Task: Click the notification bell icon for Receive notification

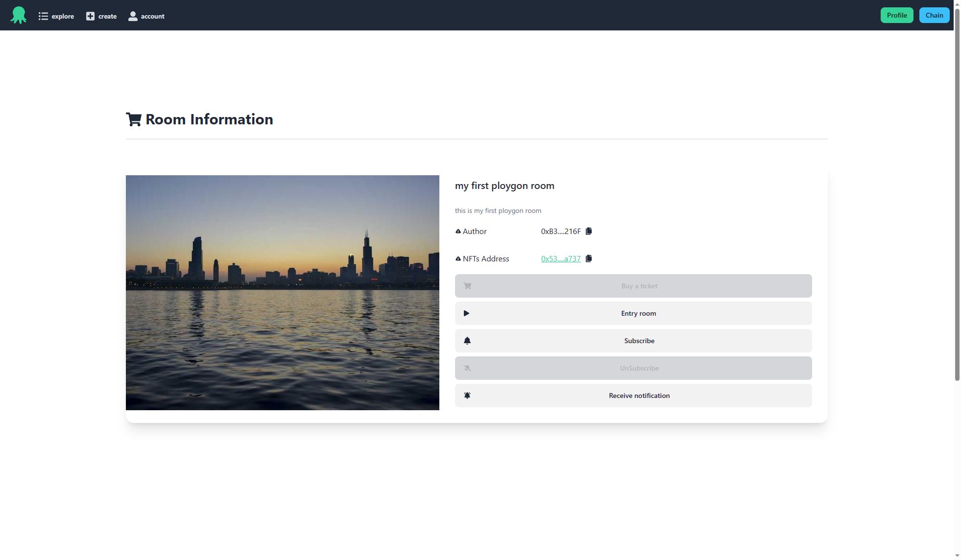Action: 467,396
